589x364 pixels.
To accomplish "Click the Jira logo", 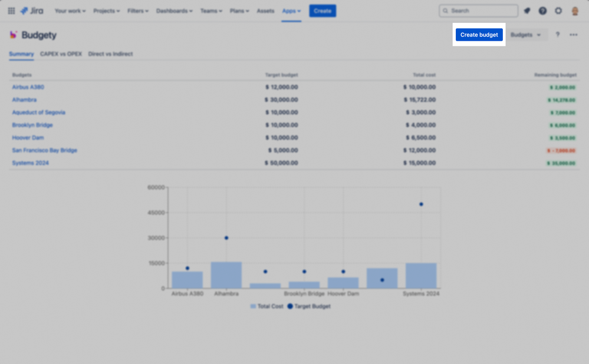I will point(31,10).
